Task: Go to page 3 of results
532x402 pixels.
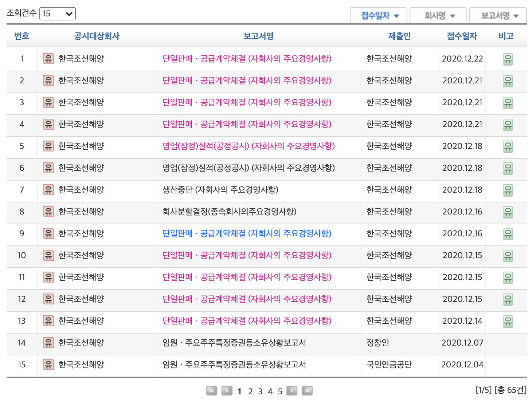Action: coord(260,391)
